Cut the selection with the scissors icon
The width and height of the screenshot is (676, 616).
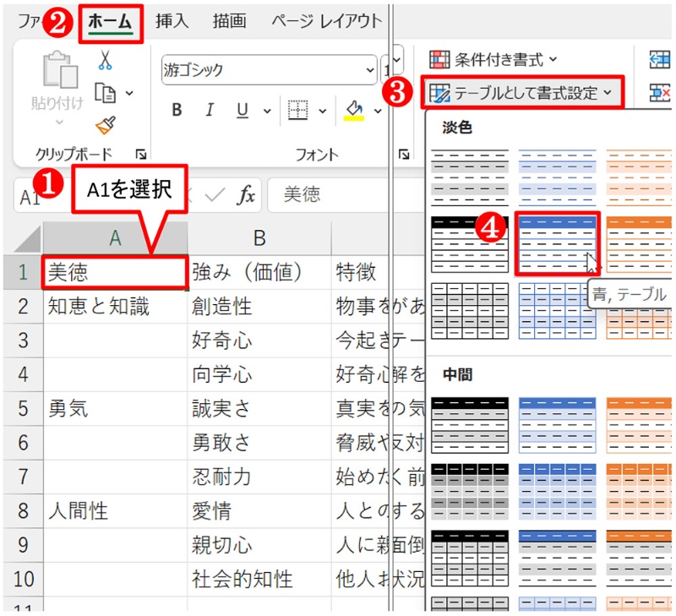coord(105,59)
